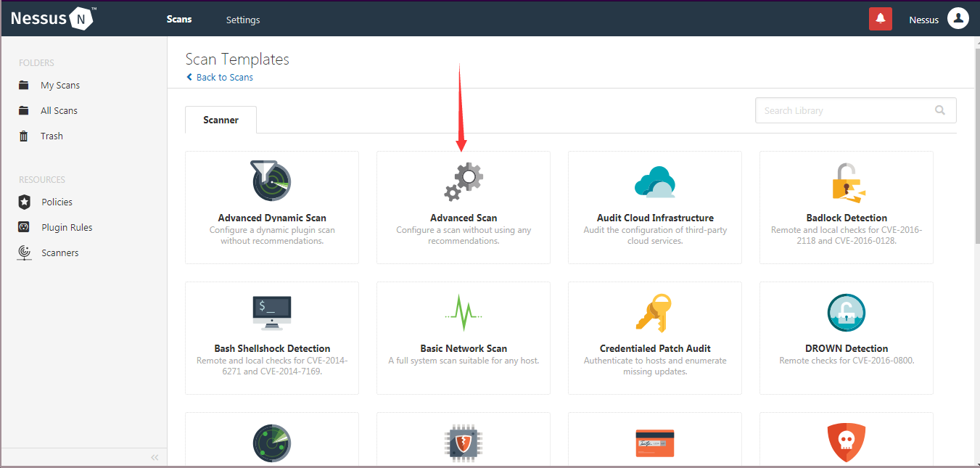This screenshot has width=980, height=468.
Task: Open the Nessus username menu
Action: point(923,20)
